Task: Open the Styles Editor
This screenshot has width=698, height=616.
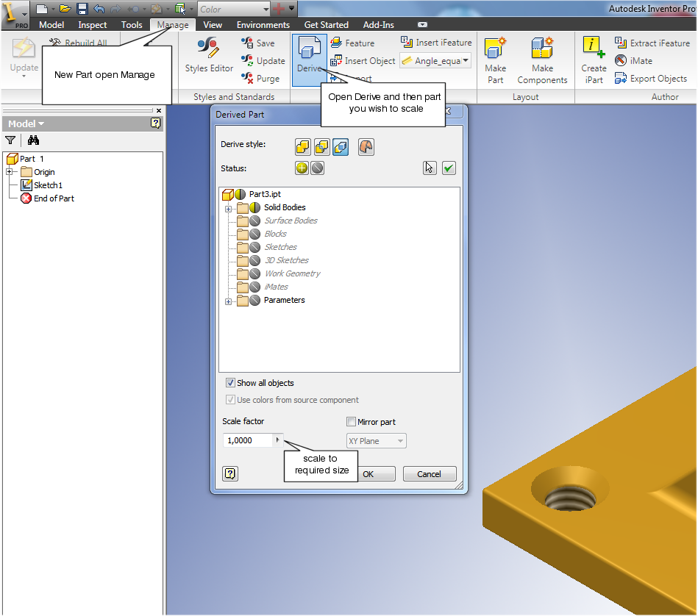Action: point(209,56)
